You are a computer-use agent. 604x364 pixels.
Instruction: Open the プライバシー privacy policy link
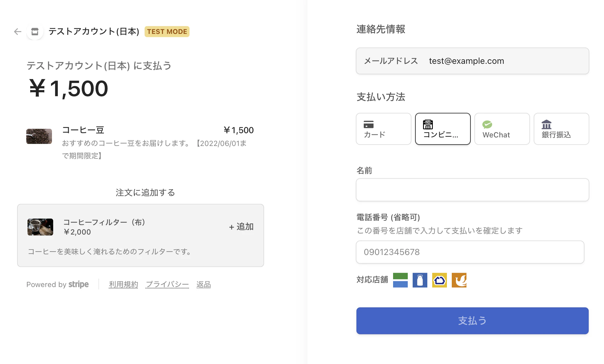tap(167, 284)
